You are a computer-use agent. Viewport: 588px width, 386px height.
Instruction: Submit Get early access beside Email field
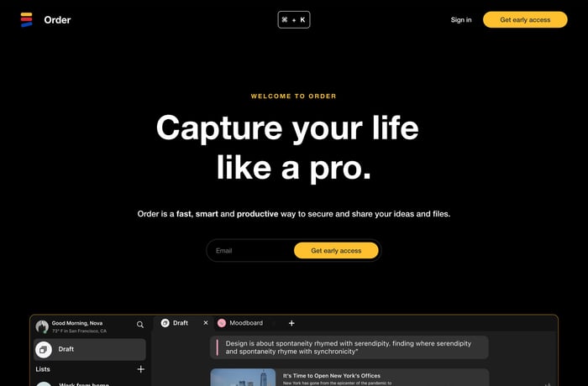336,250
